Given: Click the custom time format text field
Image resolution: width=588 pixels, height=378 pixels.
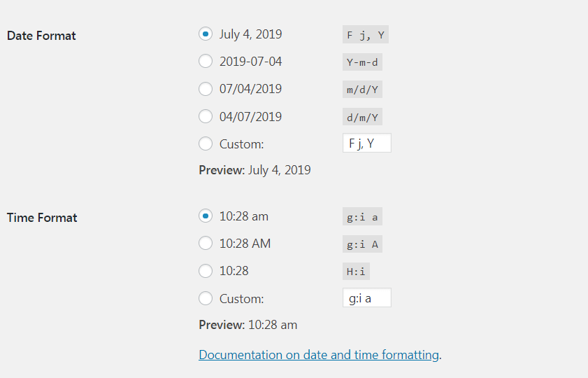Looking at the screenshot, I should (366, 298).
